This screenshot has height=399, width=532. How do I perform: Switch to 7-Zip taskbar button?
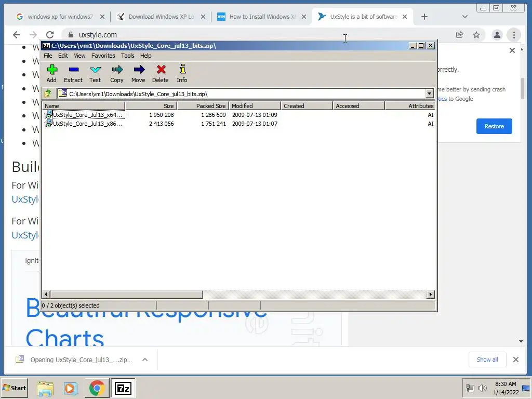coord(123,389)
